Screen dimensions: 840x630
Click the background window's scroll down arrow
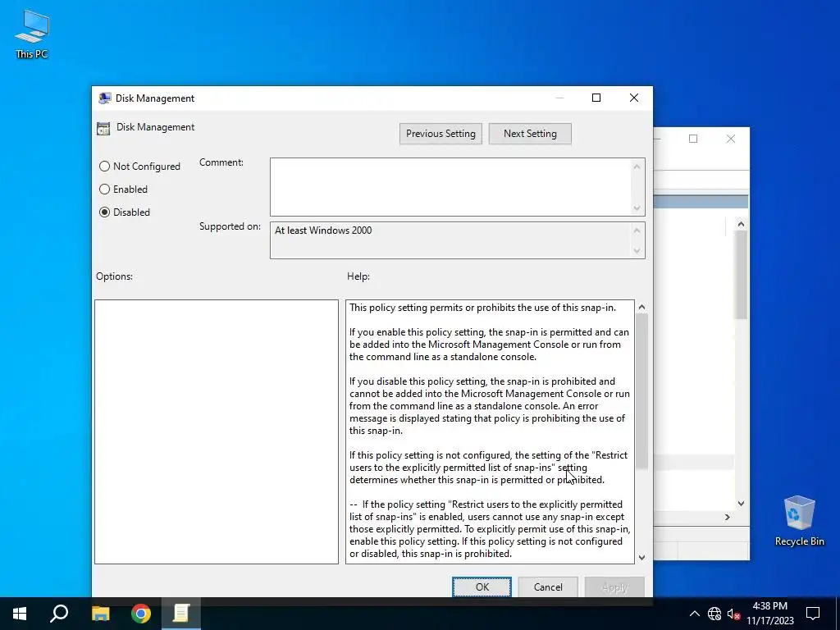741,503
